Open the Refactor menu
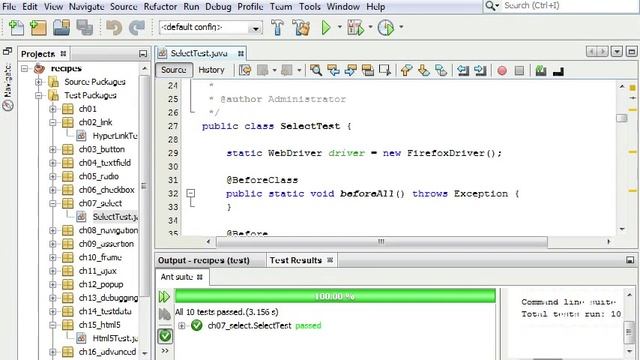640x360 pixels. tap(160, 7)
